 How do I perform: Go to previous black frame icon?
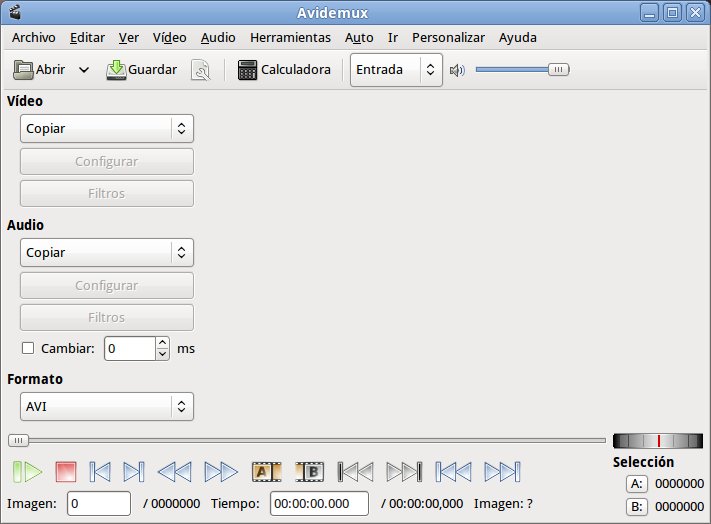click(x=356, y=472)
